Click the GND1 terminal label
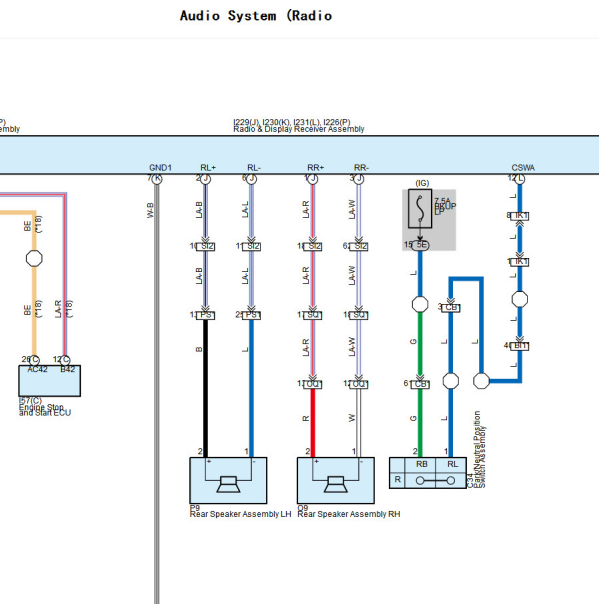 pos(160,168)
